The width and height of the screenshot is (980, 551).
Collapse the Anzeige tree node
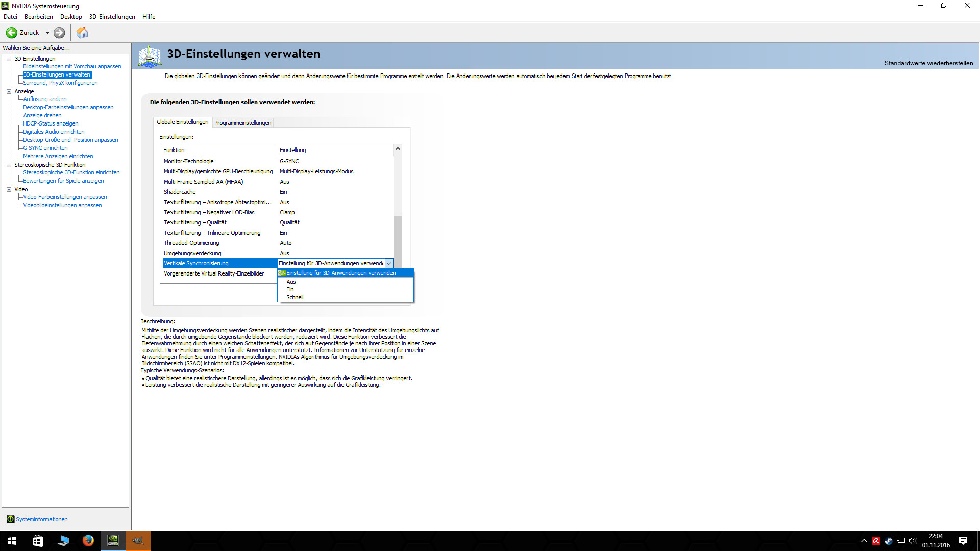(9, 91)
